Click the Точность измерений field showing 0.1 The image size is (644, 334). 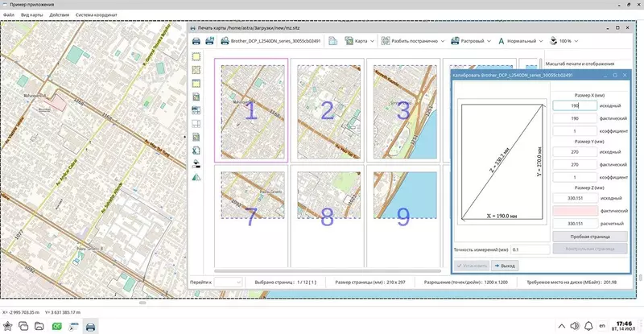[x=530, y=249]
